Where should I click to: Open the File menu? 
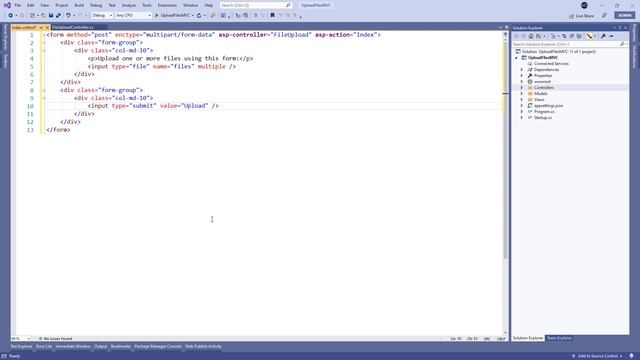tap(18, 5)
